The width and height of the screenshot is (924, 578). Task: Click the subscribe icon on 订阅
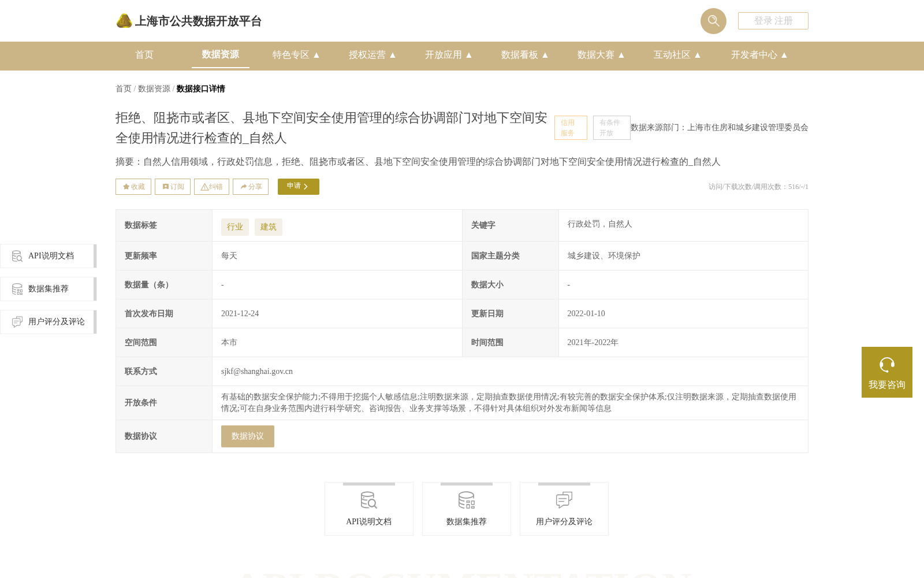point(166,187)
